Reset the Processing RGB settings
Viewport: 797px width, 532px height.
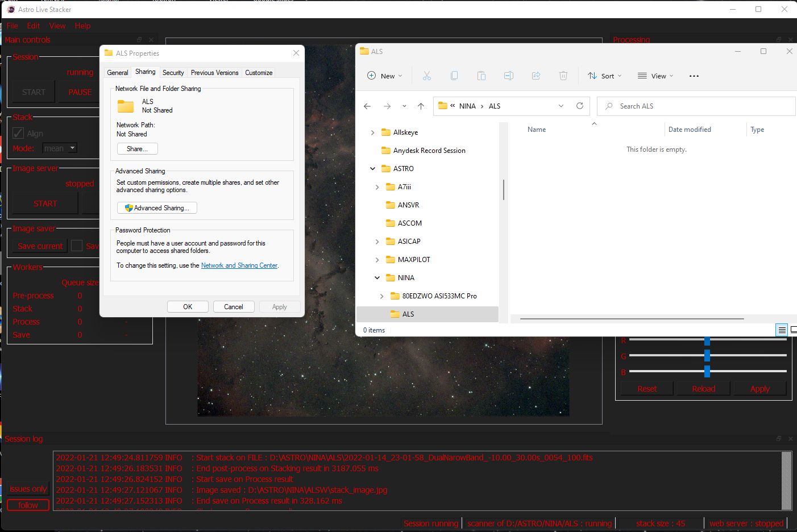tap(647, 389)
